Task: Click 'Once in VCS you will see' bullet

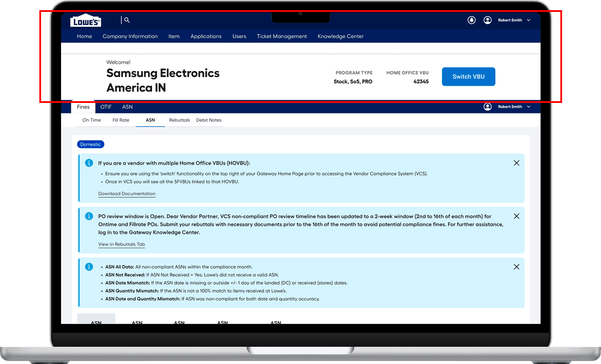Action: click(x=172, y=182)
